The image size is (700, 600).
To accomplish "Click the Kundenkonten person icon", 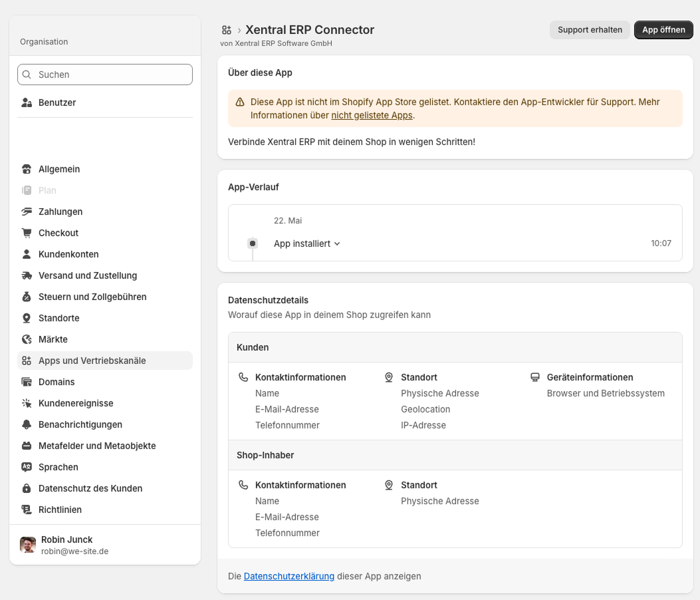I will click(x=27, y=254).
